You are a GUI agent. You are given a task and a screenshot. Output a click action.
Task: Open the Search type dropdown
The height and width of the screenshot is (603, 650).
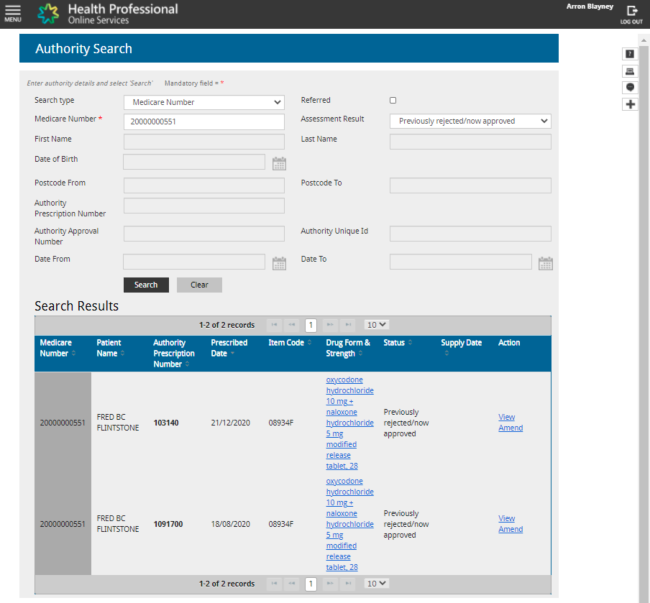point(204,102)
